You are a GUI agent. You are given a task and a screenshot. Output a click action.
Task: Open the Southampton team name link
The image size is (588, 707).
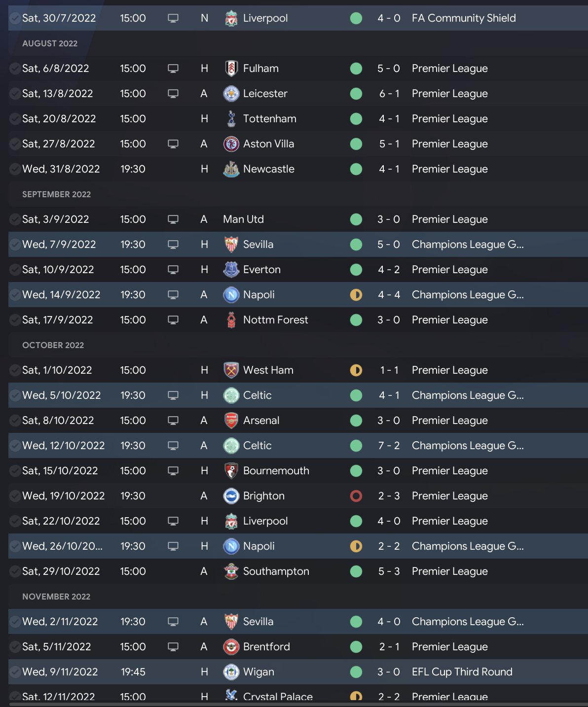coord(276,571)
